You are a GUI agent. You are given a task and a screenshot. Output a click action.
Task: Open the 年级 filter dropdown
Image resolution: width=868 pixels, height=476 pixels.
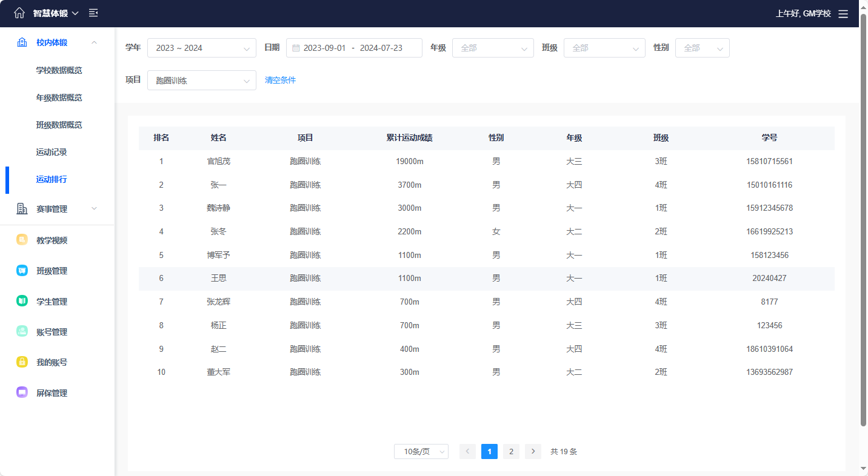click(493, 48)
